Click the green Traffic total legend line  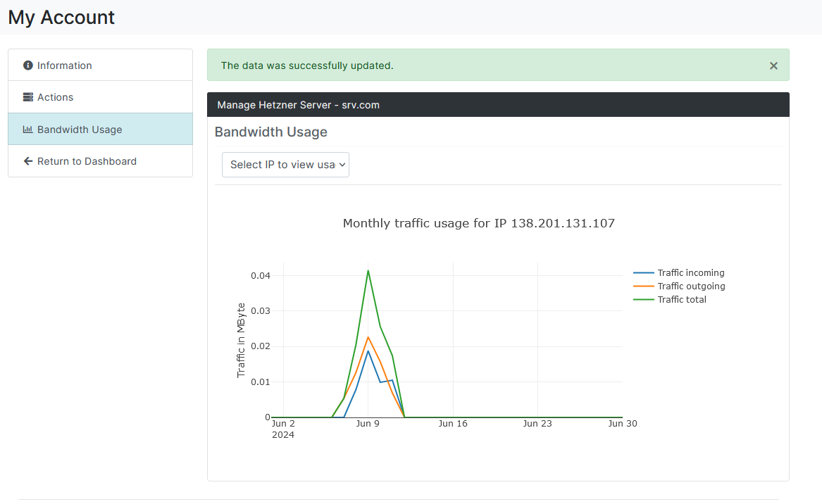[643, 300]
